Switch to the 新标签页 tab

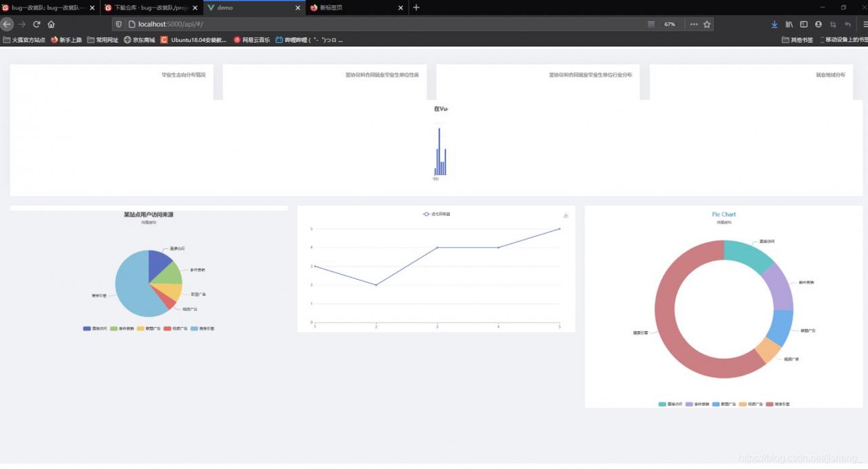tap(356, 7)
